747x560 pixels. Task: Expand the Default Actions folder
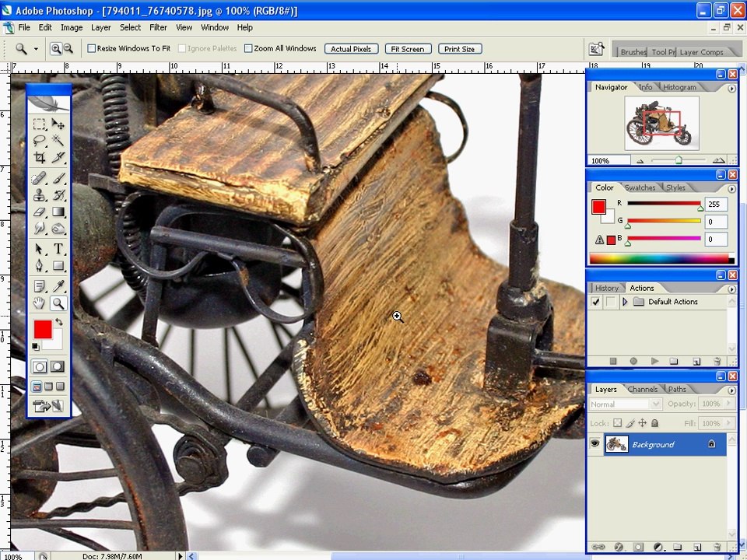tap(625, 302)
